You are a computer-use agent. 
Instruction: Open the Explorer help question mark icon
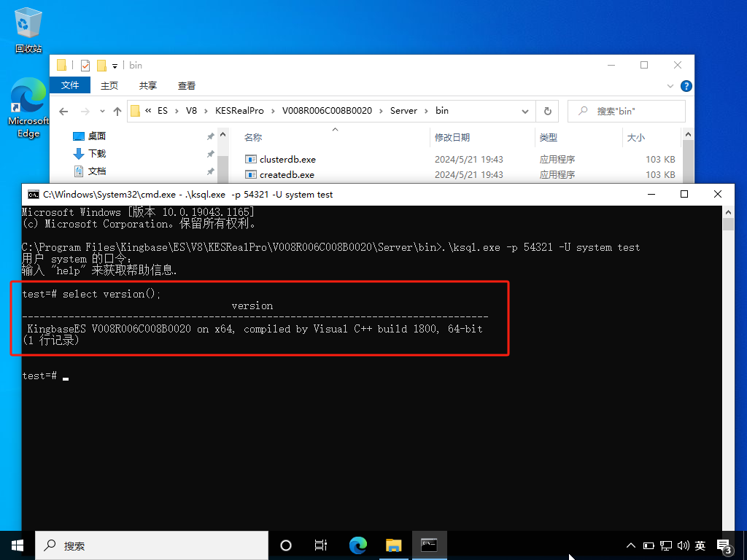click(686, 85)
